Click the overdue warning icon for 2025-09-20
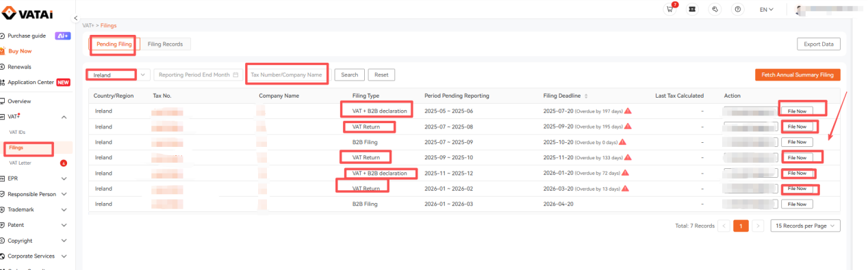The image size is (868, 270). pyautogui.click(x=627, y=126)
